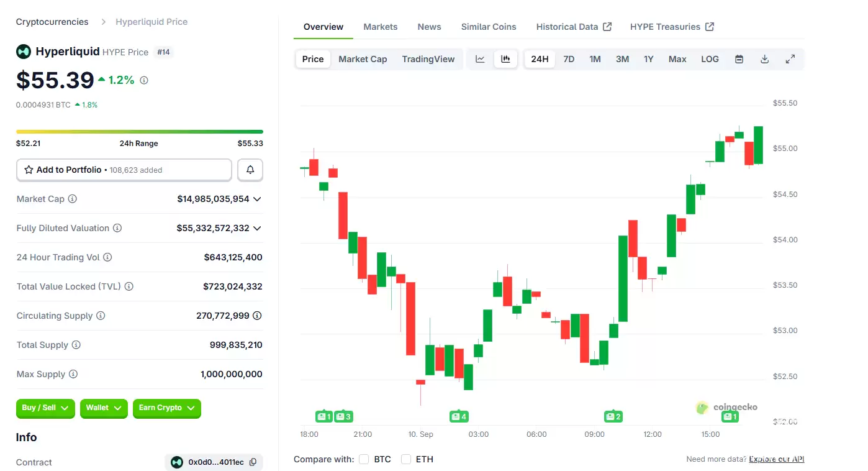Expand the Fully Diluted Valuation chevron
This screenshot has width=868, height=471.
(257, 228)
